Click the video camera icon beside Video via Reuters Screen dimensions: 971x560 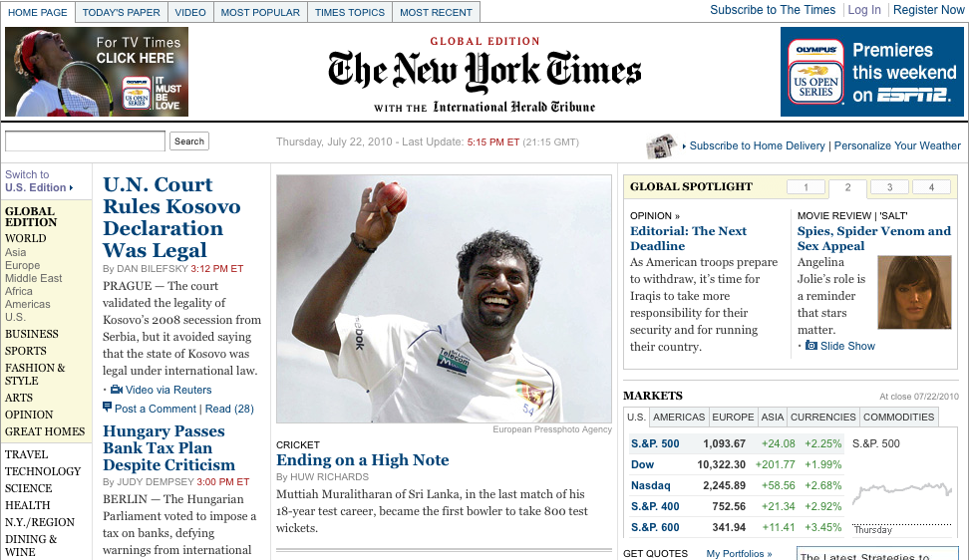click(117, 390)
